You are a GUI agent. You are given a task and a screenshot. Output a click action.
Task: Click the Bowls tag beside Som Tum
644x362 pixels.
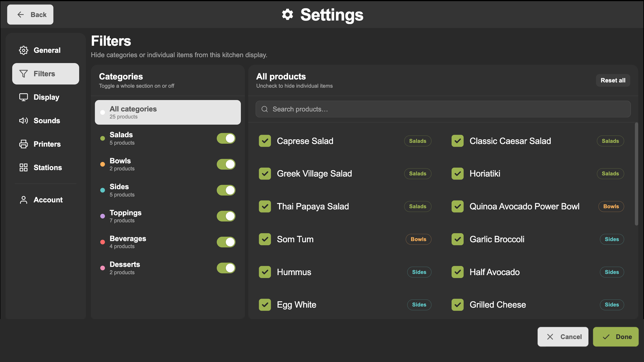[418, 239]
